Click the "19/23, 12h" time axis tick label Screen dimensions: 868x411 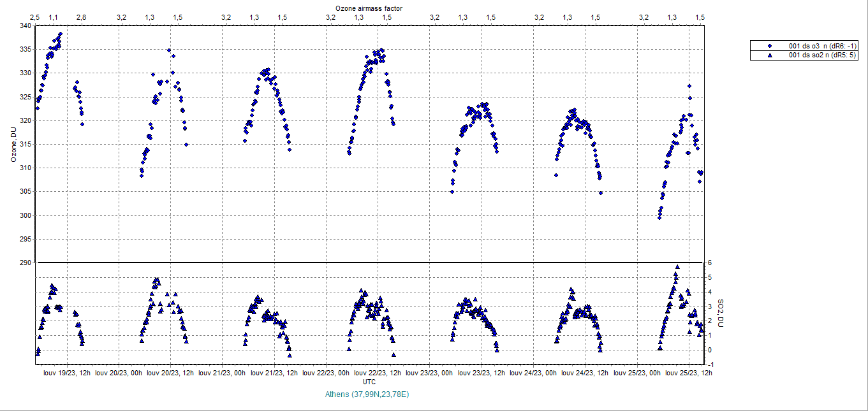(66, 373)
